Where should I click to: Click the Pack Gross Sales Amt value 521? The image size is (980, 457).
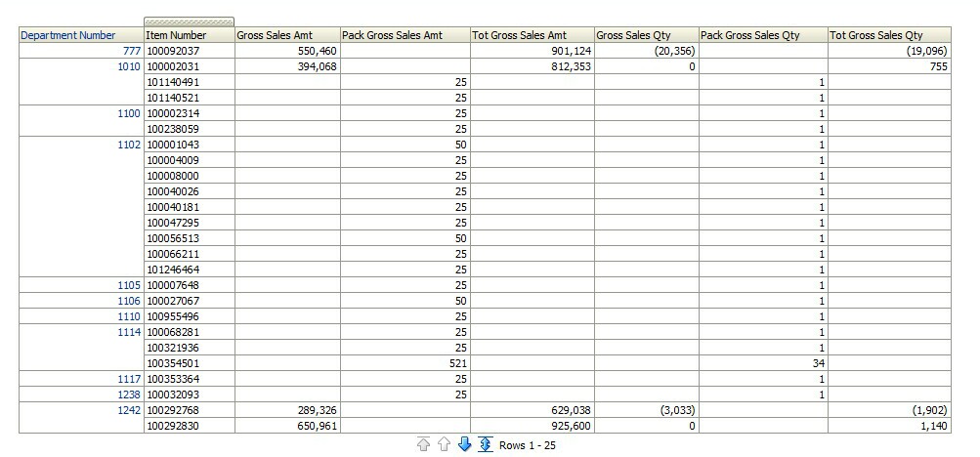coord(458,363)
